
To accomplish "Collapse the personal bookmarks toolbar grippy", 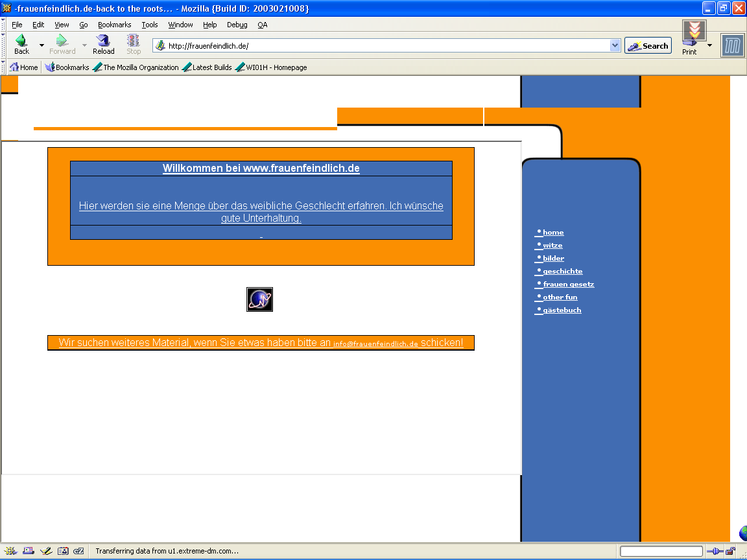I will coord(3,67).
